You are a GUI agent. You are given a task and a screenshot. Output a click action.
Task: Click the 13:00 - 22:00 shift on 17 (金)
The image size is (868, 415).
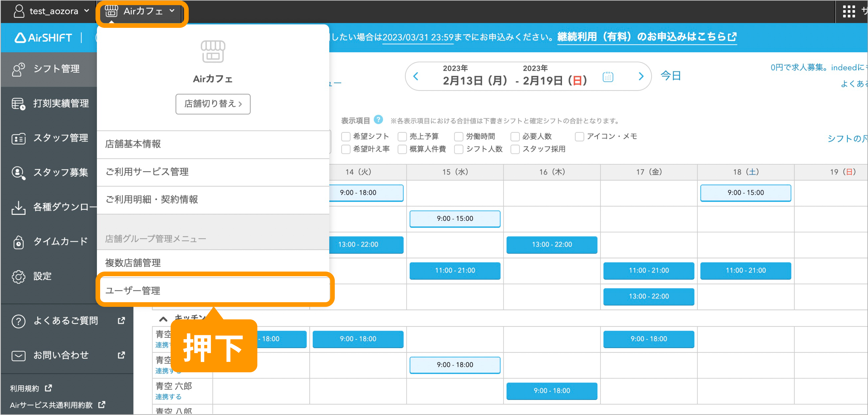[x=649, y=297]
